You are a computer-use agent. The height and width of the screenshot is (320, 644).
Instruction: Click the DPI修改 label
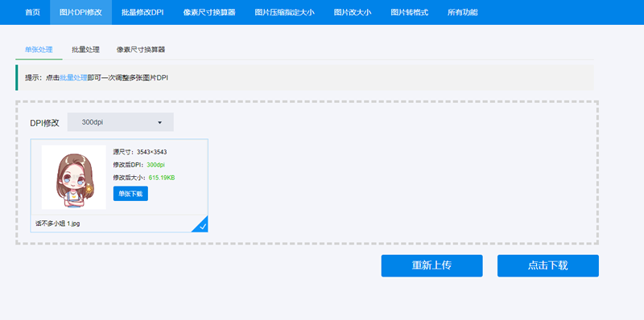click(45, 123)
